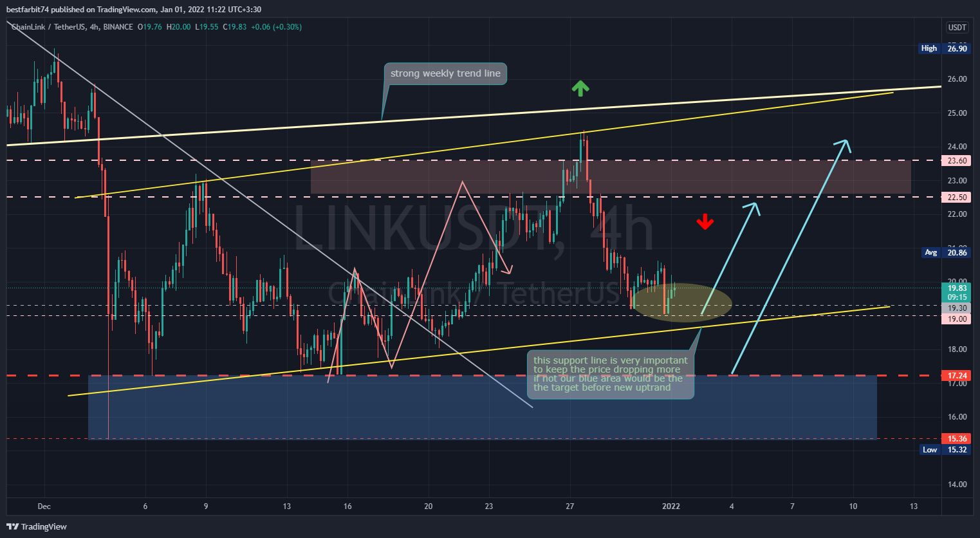Select the 'this support line is very important' note
The image size is (980, 538).
611,374
